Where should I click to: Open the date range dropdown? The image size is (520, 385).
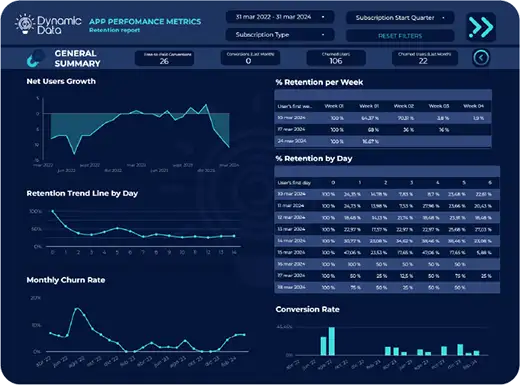click(x=280, y=17)
